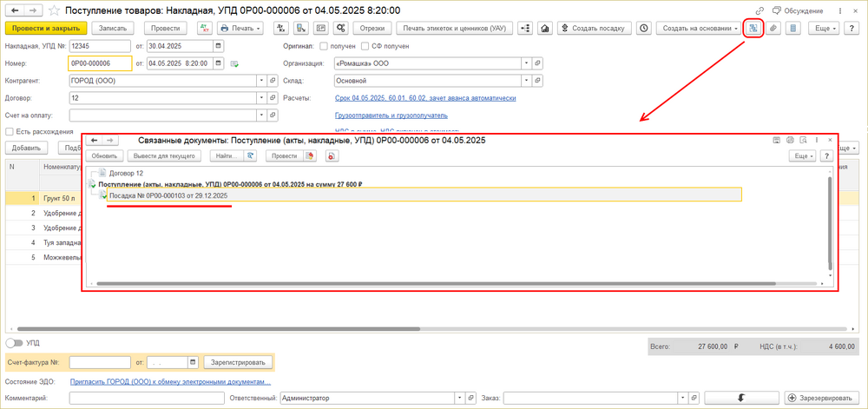Image resolution: width=868 pixels, height=409 pixels.
Task: Click the Дт/Кт postings icon
Action: pyautogui.click(x=205, y=29)
